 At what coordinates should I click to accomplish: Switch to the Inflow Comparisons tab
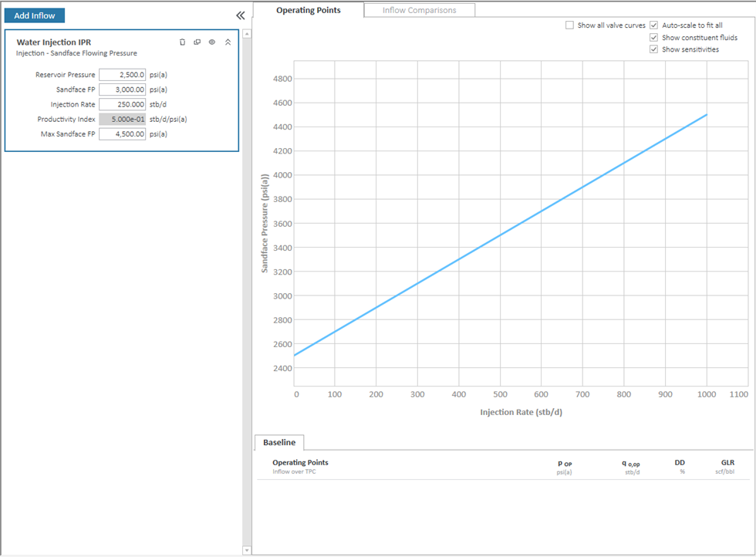(419, 10)
